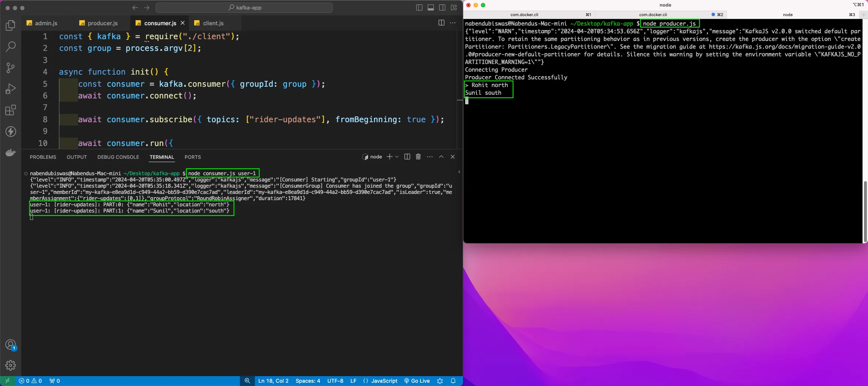
Task: Click process.argv[2] on line 2
Action: [x=161, y=48]
